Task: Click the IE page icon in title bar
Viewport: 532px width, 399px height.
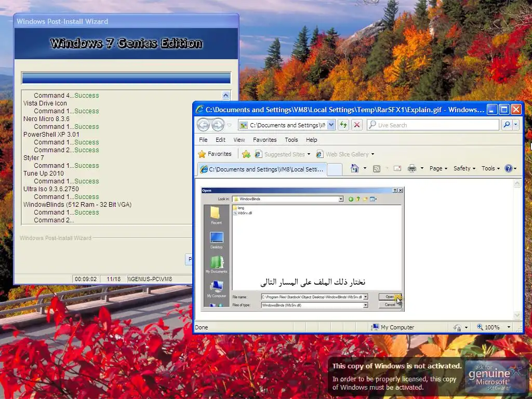Action: pos(200,110)
